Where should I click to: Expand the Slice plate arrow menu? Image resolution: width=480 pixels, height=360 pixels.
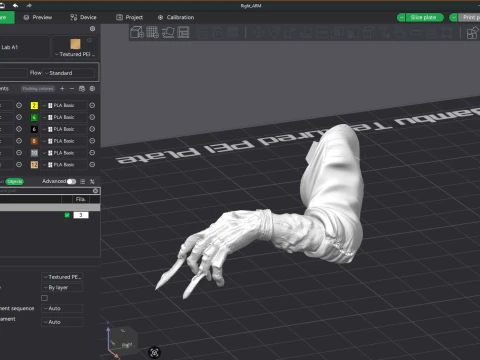401,17
